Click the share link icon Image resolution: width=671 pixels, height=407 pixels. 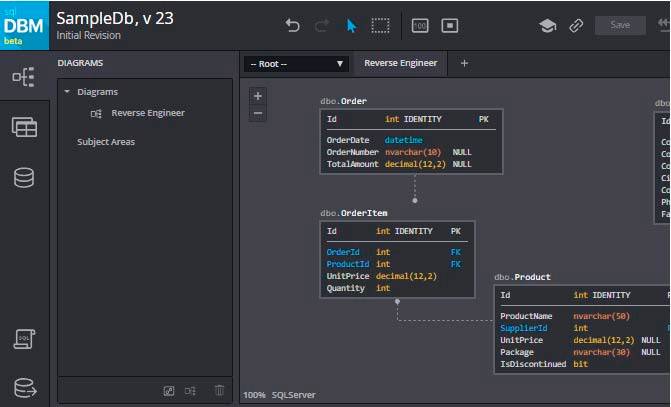pyautogui.click(x=576, y=26)
